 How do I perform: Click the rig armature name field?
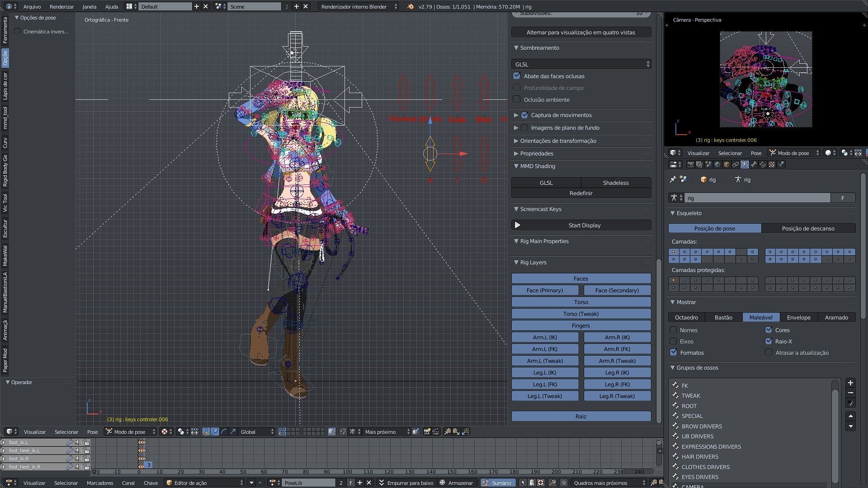click(x=757, y=198)
